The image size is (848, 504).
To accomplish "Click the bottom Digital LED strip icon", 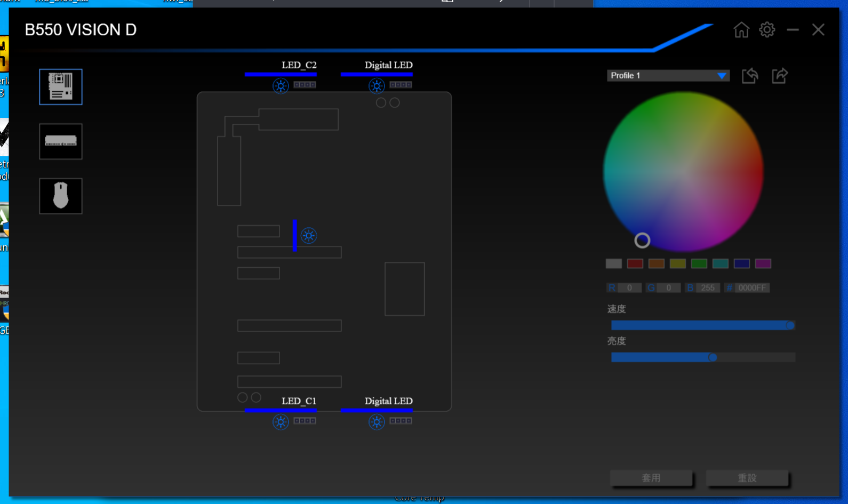I will point(401,421).
